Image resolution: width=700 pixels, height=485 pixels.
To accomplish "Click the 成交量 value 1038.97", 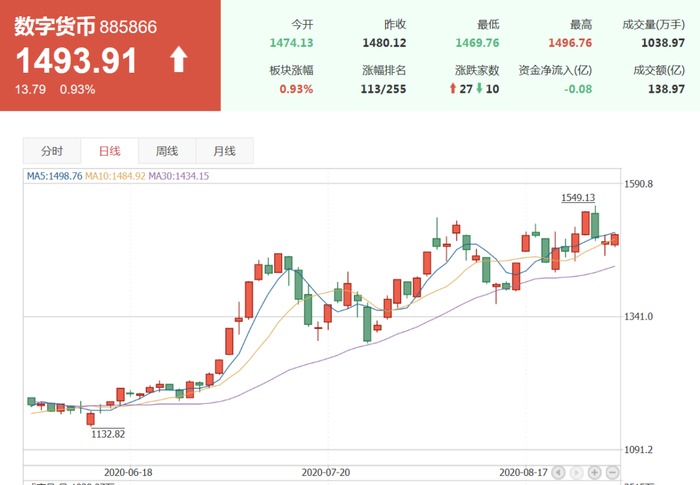I will point(663,43).
